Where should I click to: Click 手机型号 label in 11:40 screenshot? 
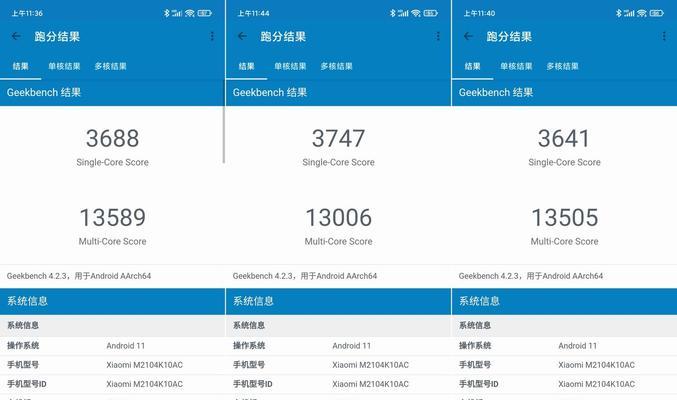click(475, 365)
